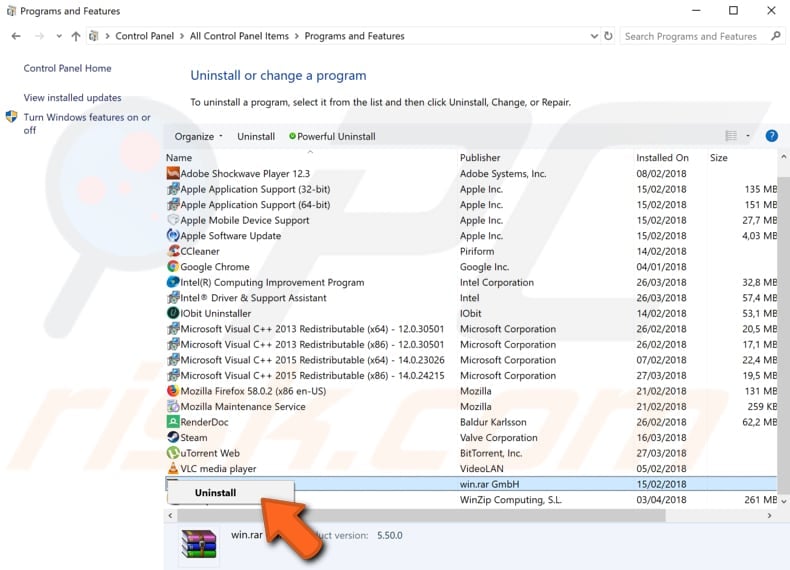This screenshot has width=790, height=570.
Task: Click the Piriform publisher cell
Action: click(x=477, y=251)
